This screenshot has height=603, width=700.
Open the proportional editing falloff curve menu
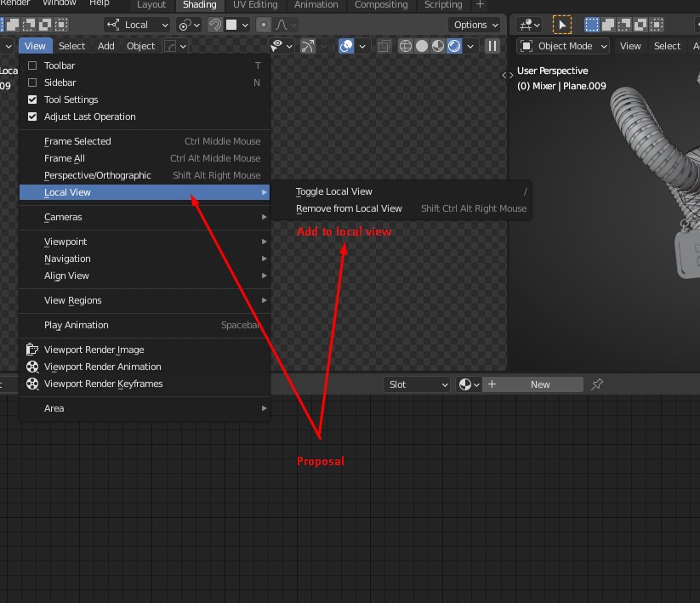tap(286, 25)
